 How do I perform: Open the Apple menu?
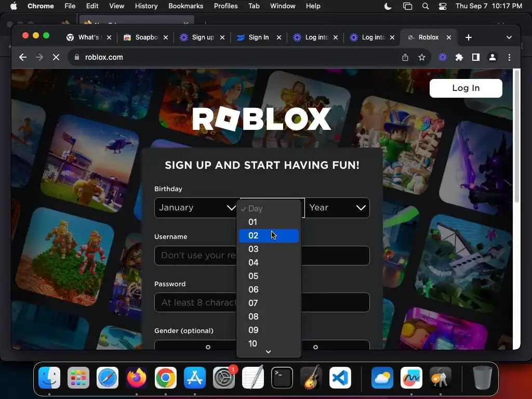(13, 6)
